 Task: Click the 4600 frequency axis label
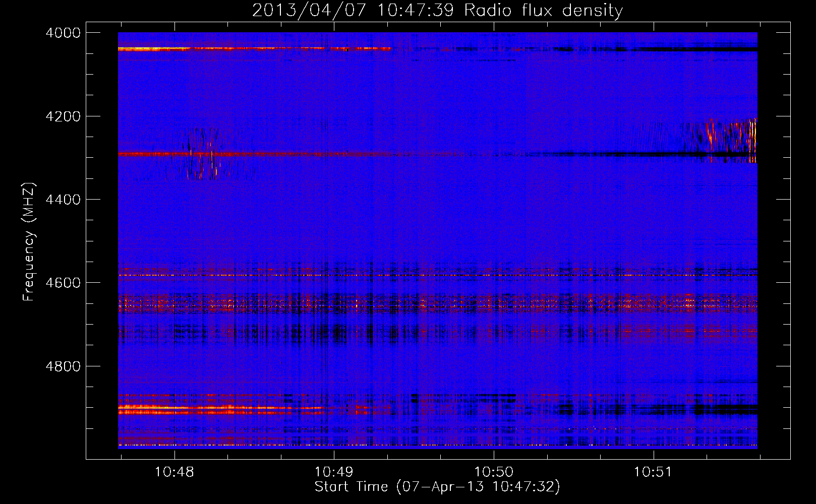(63, 283)
